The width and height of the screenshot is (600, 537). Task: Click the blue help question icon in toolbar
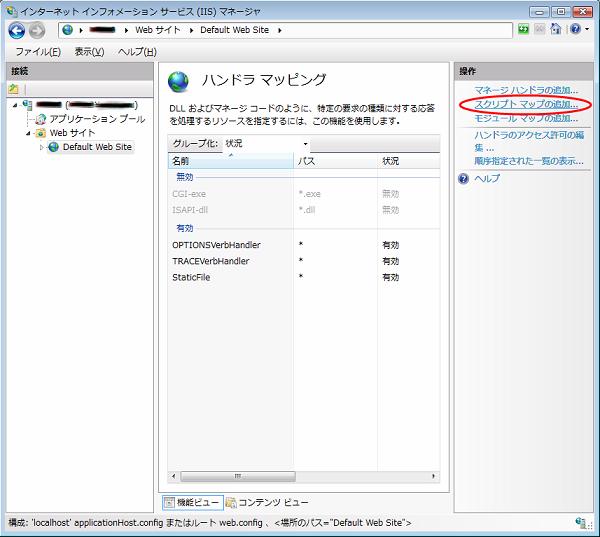[575, 29]
